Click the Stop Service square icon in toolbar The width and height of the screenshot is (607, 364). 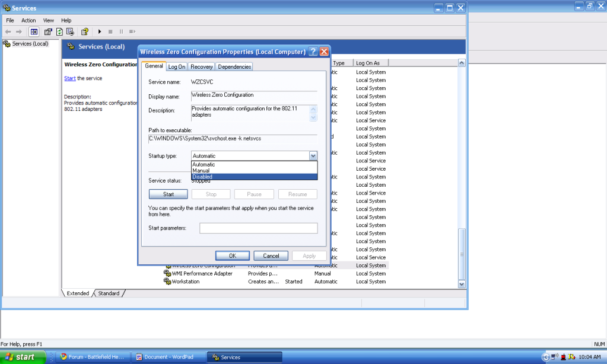110,32
